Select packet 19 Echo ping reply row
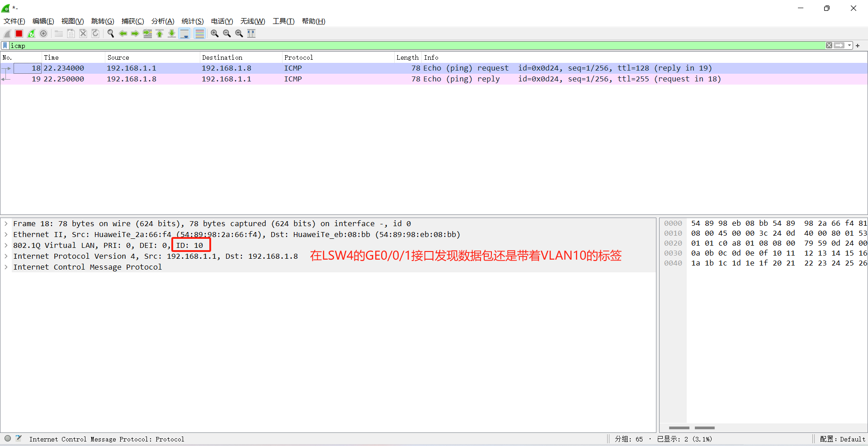868x446 pixels. pos(434,79)
